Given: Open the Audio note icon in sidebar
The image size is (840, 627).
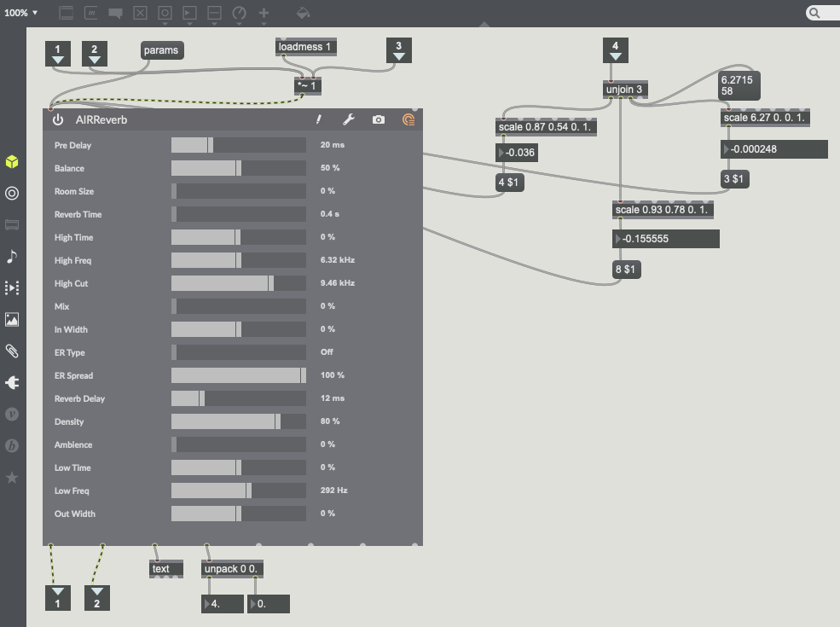Looking at the screenshot, I should [x=12, y=256].
